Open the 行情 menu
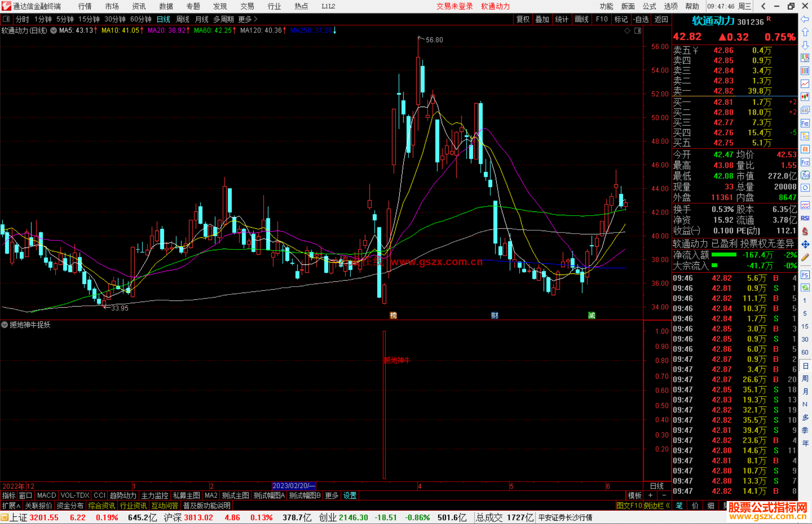 coord(85,6)
